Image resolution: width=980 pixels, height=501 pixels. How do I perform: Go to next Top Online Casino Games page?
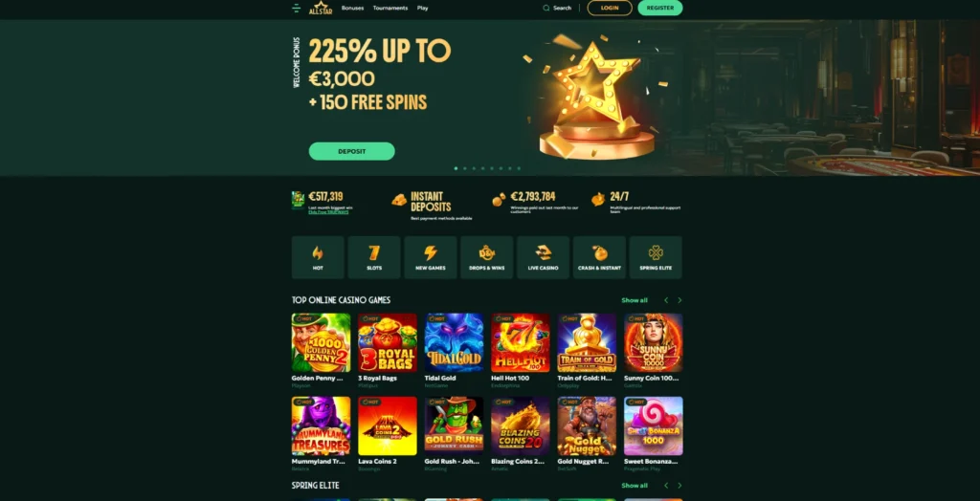(679, 300)
